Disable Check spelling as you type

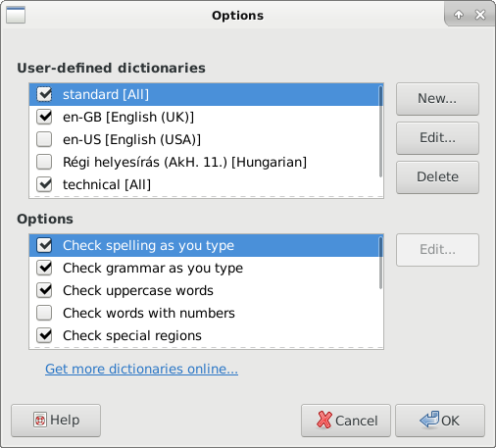pos(44,245)
